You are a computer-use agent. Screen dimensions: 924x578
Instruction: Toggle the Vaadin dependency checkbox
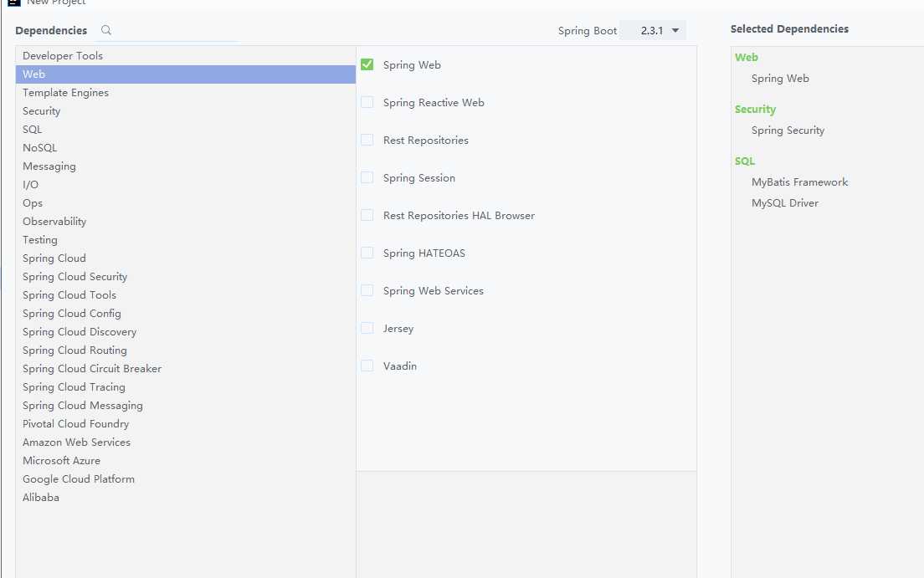[x=367, y=366]
